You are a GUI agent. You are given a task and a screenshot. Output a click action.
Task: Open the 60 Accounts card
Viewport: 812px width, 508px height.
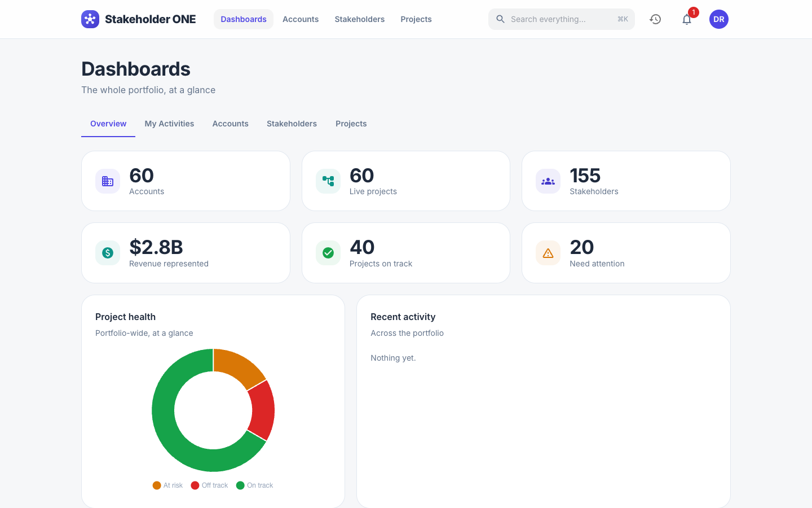click(x=186, y=181)
